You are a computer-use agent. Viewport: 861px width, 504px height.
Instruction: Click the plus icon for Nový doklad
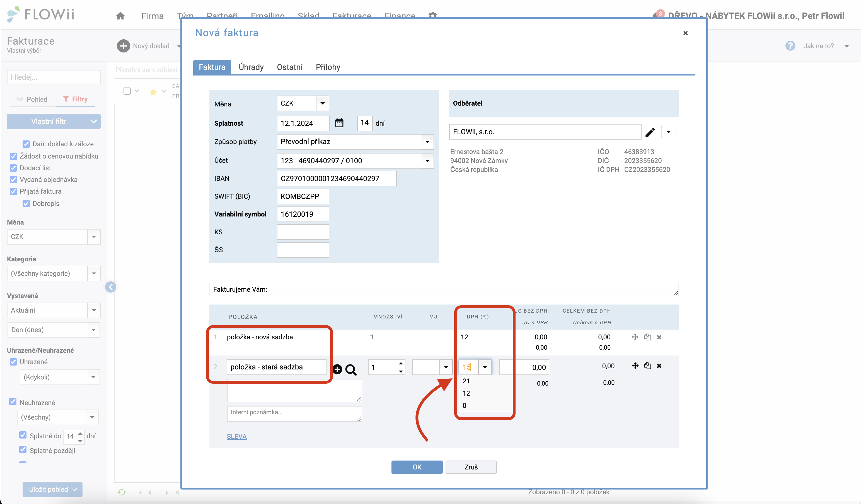click(x=123, y=46)
